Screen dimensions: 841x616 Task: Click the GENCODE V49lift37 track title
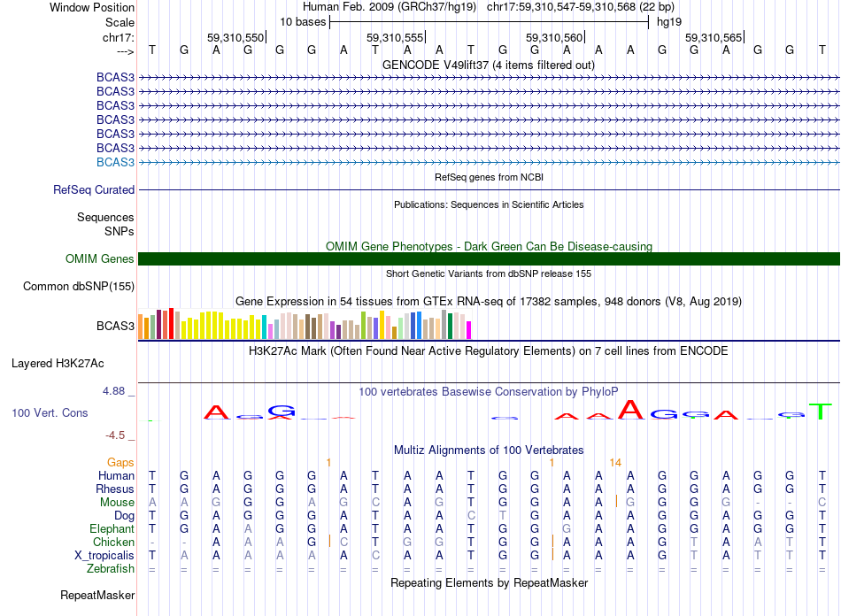click(488, 65)
